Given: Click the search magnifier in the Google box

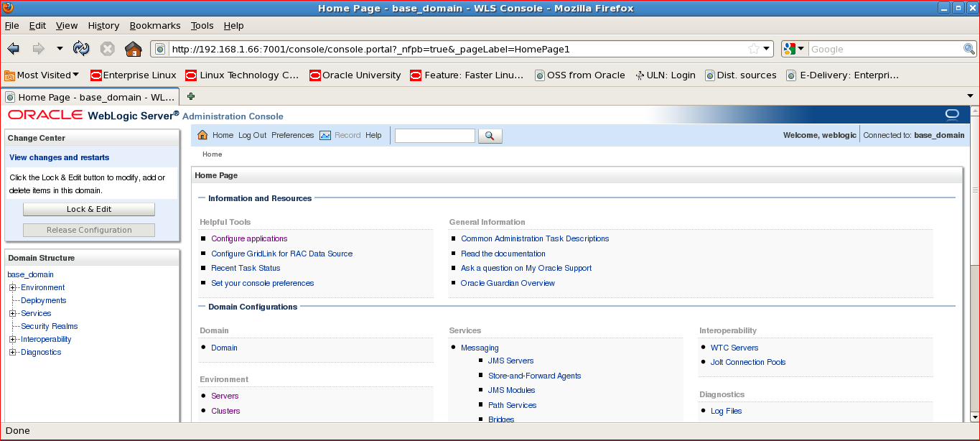Looking at the screenshot, I should (x=969, y=49).
